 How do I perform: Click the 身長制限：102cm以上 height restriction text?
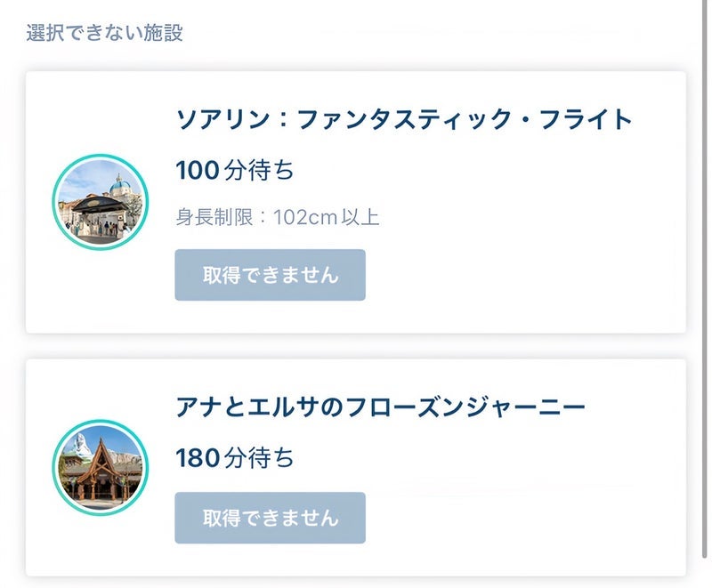[x=278, y=217]
